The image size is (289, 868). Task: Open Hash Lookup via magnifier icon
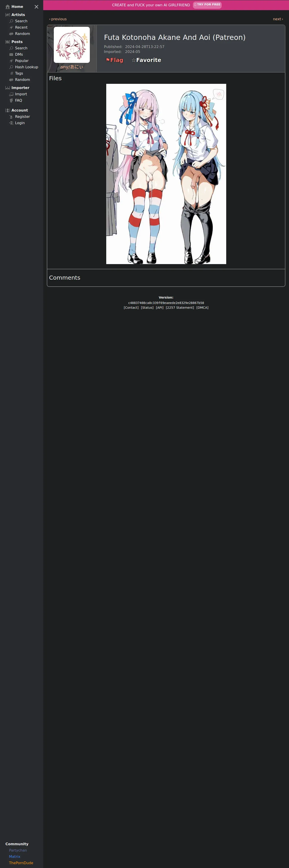click(x=11, y=67)
